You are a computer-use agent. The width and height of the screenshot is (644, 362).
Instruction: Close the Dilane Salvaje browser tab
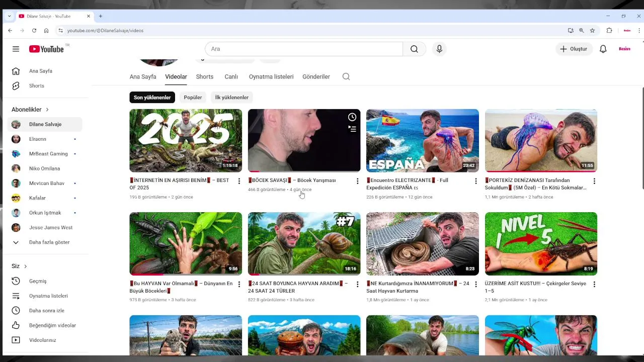point(89,16)
